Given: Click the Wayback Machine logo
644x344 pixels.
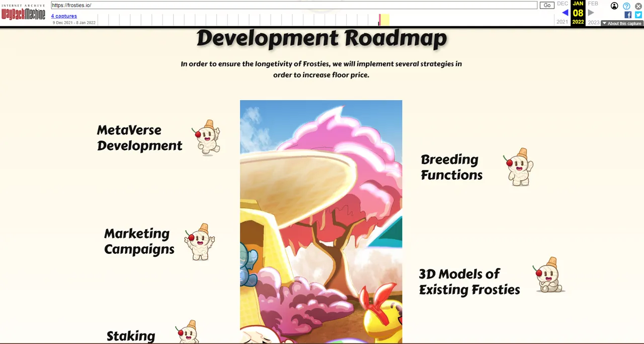Looking at the screenshot, I should 23,13.
